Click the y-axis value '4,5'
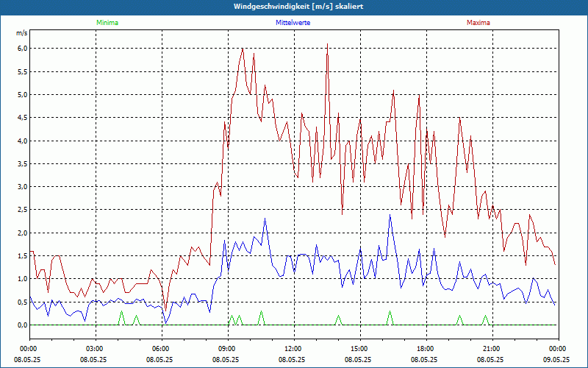 23,118
